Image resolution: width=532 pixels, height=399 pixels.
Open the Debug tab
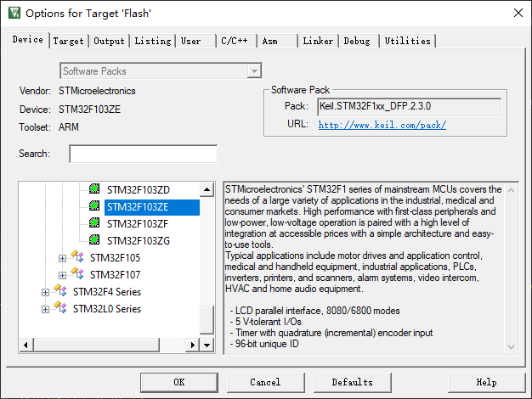(x=359, y=41)
